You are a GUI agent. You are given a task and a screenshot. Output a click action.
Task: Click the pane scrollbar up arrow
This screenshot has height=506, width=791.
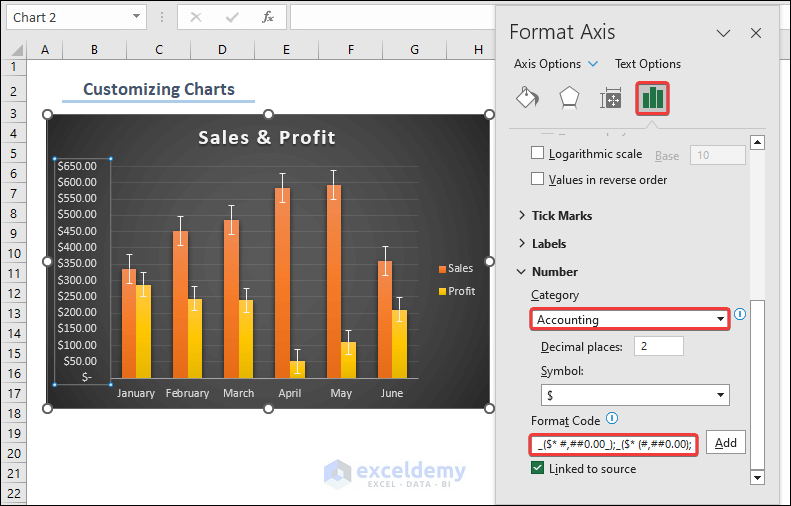(x=757, y=143)
